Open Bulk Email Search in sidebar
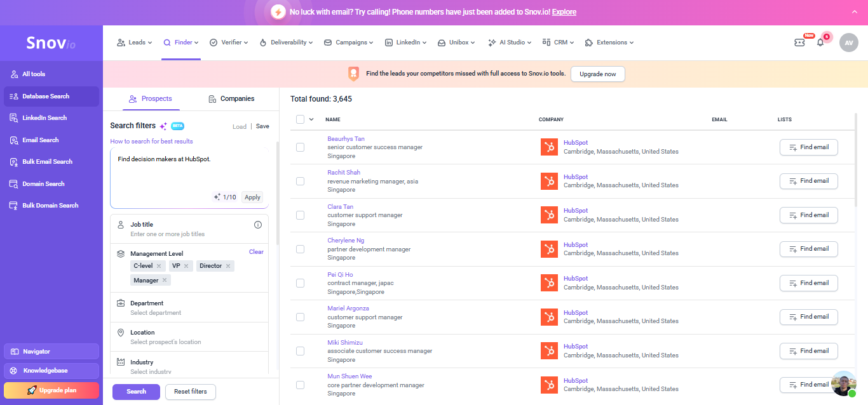Image resolution: width=868 pixels, height=405 pixels. pyautogui.click(x=51, y=162)
